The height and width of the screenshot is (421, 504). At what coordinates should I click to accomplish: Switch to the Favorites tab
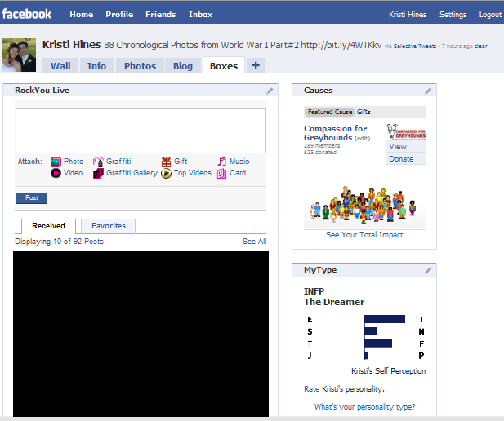coord(109,226)
